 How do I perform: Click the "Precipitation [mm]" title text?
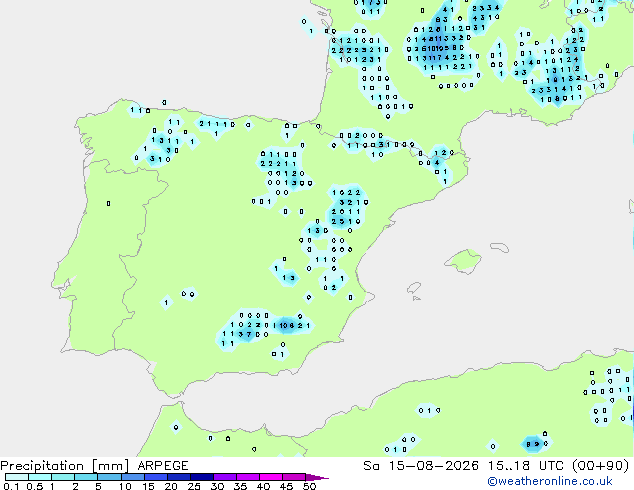click(64, 466)
